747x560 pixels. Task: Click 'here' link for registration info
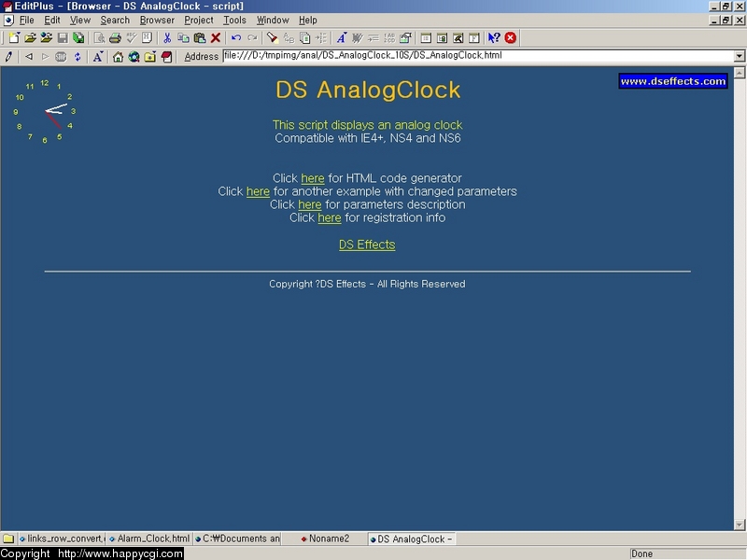point(330,218)
